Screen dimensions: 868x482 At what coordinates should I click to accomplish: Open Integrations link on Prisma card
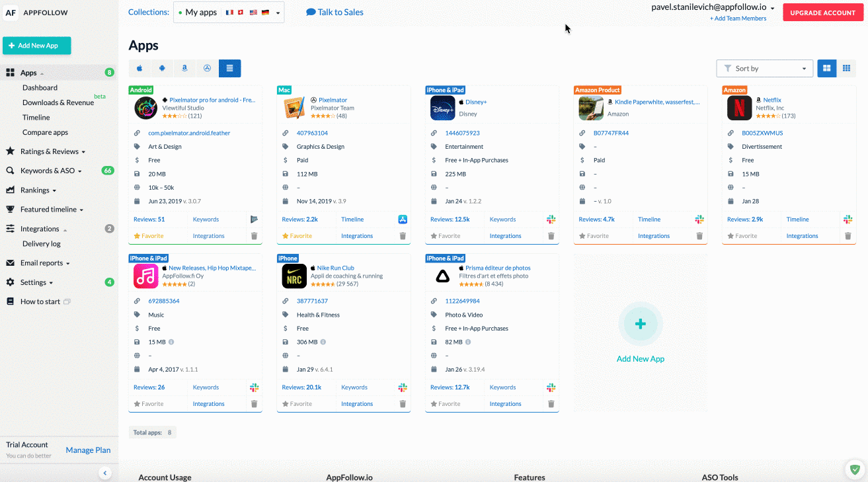click(x=506, y=404)
